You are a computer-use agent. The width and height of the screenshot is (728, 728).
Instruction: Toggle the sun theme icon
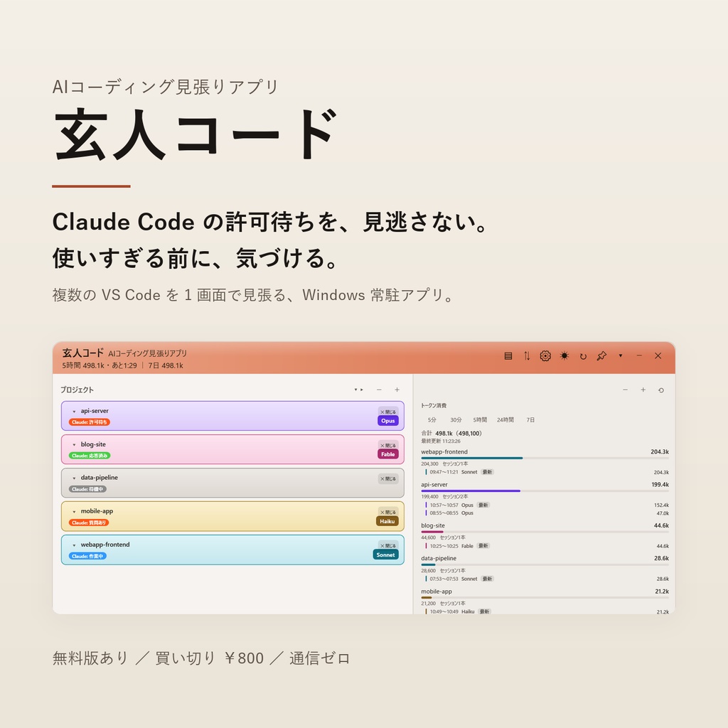click(x=564, y=355)
